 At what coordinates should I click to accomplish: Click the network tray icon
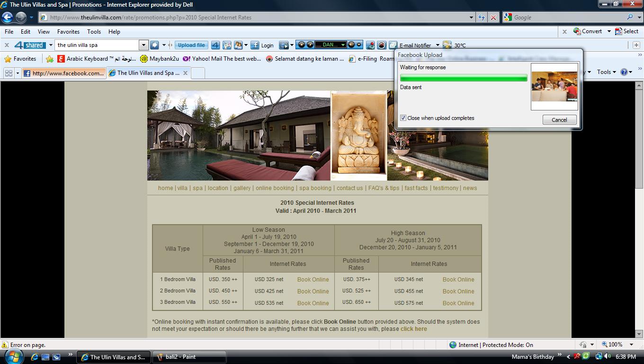point(599,356)
